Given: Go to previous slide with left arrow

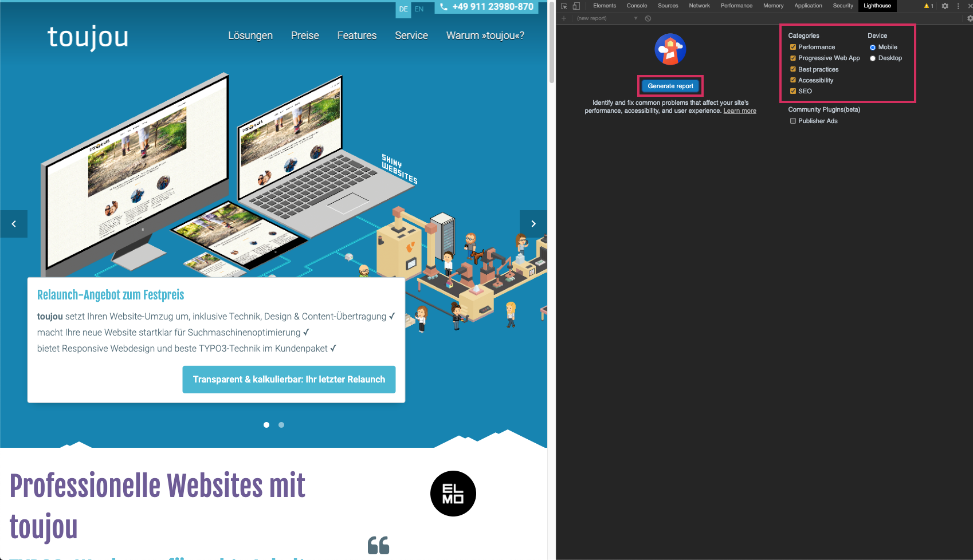Looking at the screenshot, I should tap(14, 224).
